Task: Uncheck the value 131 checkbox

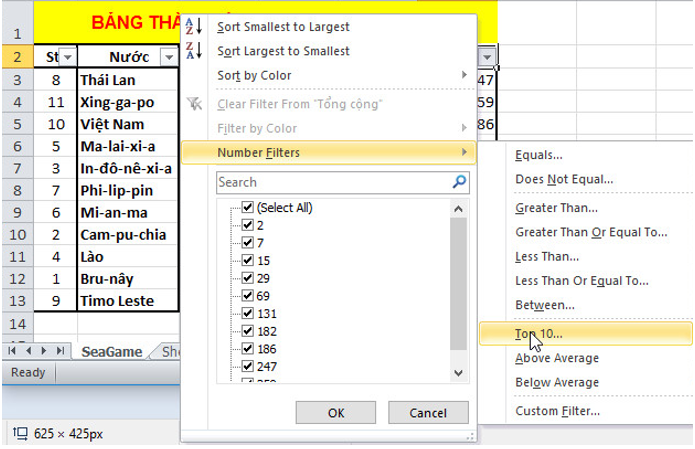Action: point(247,314)
